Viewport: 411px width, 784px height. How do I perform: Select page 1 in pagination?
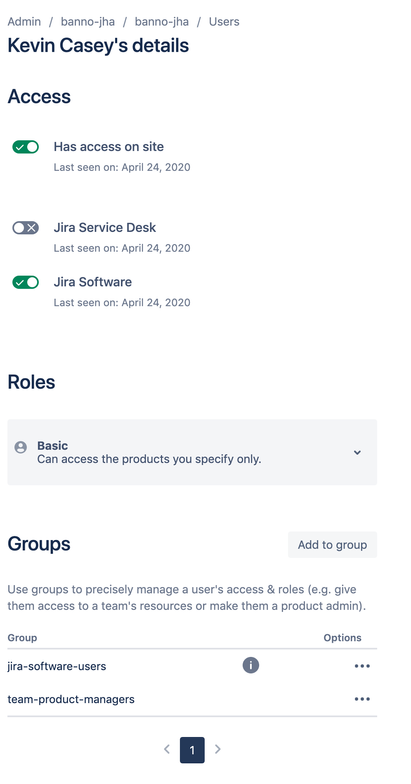[x=192, y=750]
